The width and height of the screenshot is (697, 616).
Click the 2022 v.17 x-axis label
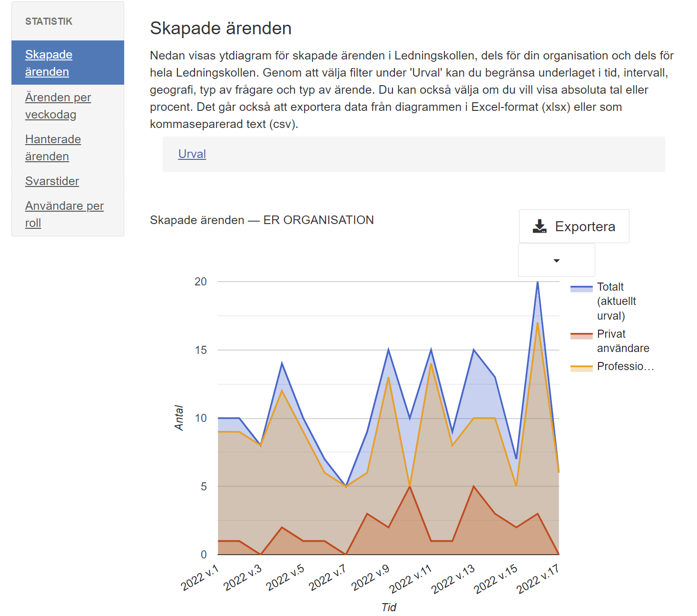(x=538, y=578)
